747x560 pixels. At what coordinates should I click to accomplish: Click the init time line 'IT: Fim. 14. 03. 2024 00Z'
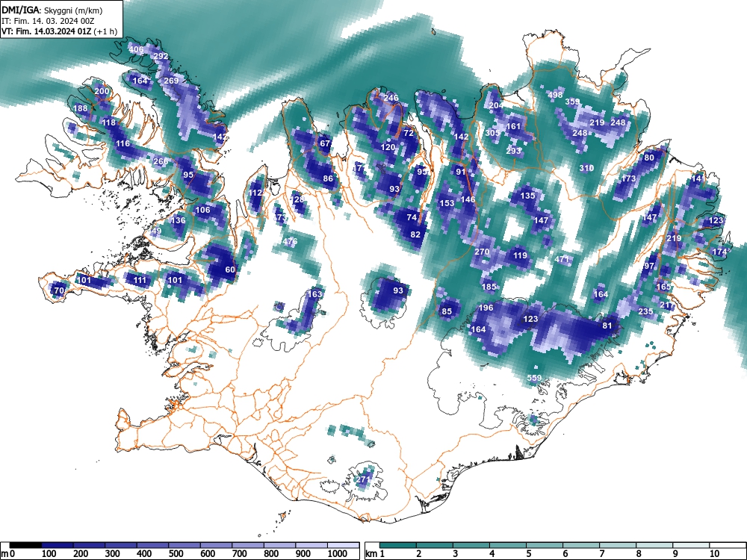point(48,21)
